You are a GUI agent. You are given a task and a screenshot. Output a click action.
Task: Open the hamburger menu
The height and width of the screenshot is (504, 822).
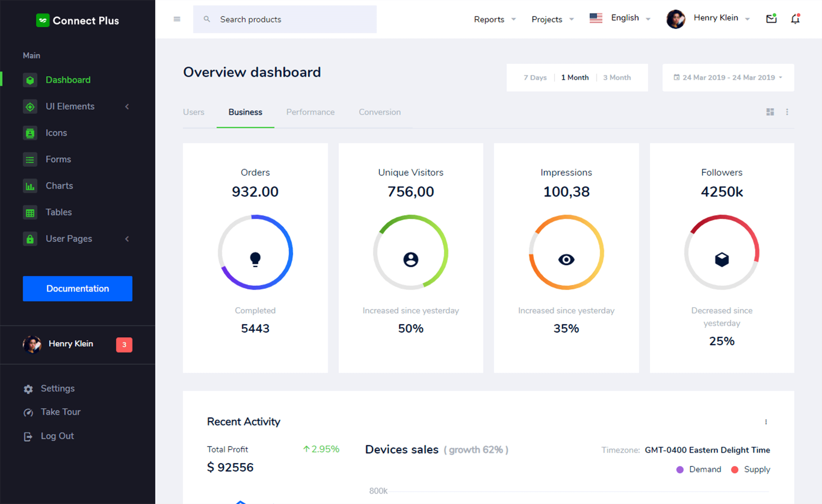tap(176, 19)
